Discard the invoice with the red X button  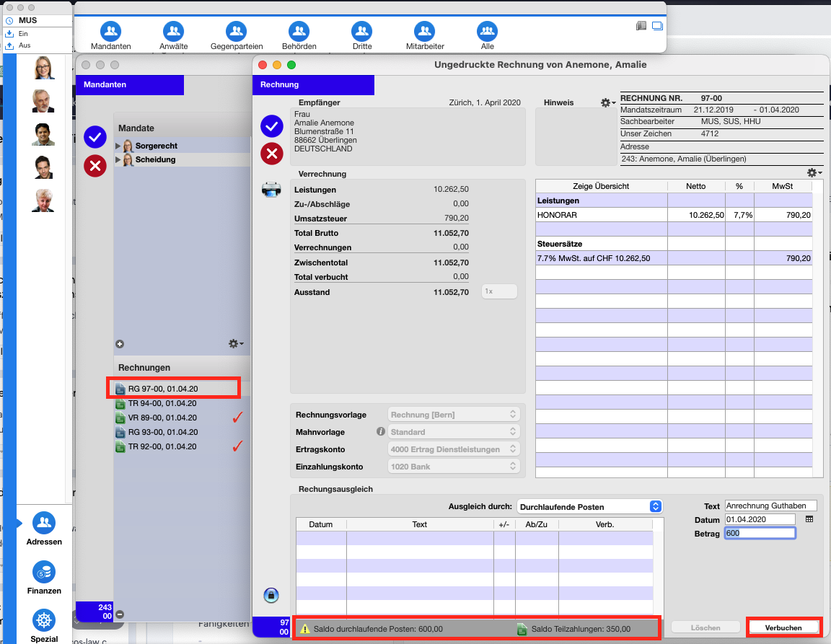click(272, 154)
